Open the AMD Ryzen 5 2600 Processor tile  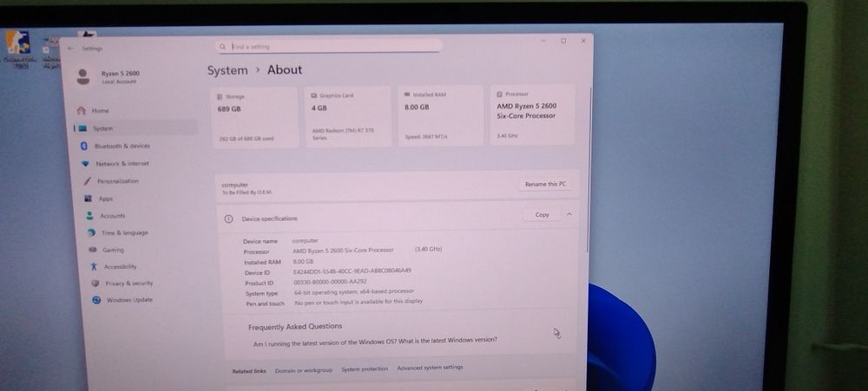pyautogui.click(x=533, y=115)
